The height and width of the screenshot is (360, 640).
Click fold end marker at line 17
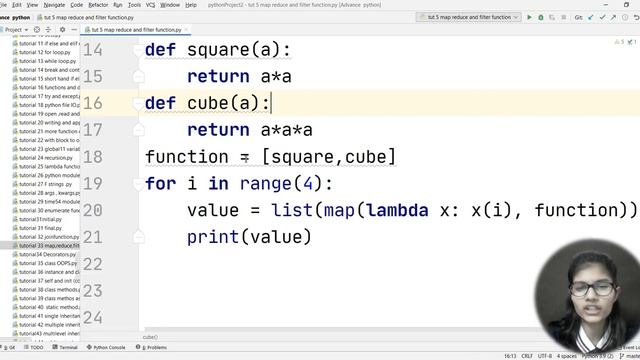tap(138, 130)
